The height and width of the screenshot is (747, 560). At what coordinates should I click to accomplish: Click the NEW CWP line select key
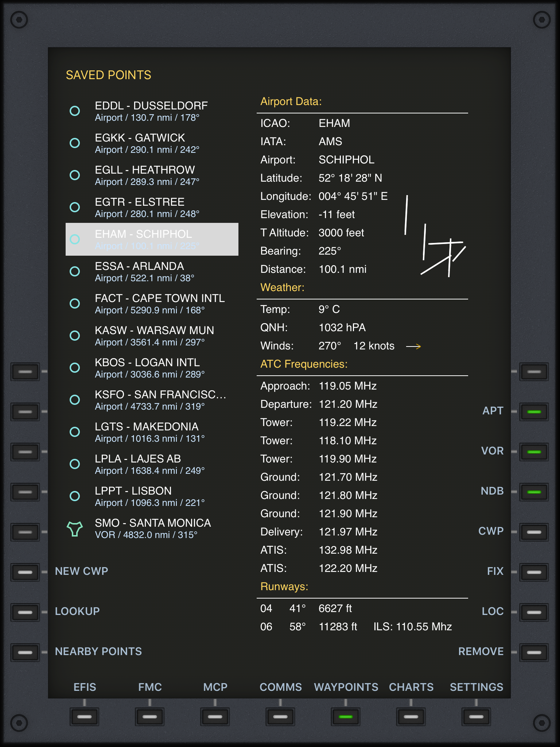[x=25, y=572]
